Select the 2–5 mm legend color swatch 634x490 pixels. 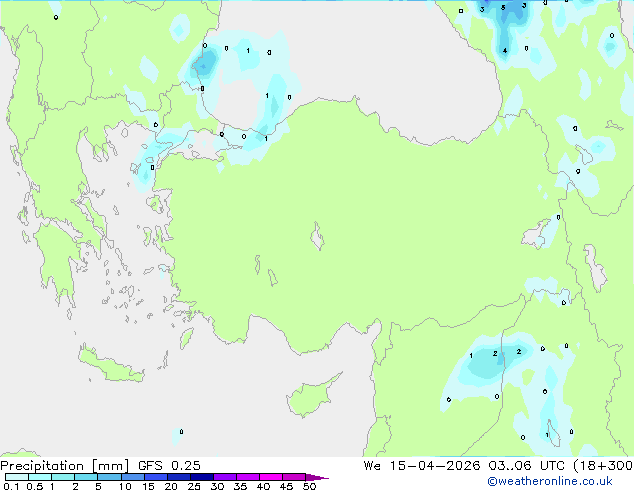pos(86,477)
